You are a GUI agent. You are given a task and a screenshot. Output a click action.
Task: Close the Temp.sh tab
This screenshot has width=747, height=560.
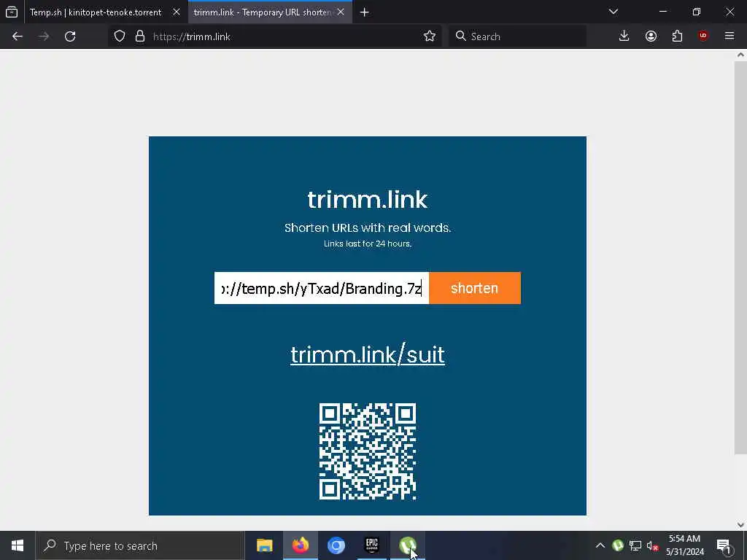tap(177, 12)
